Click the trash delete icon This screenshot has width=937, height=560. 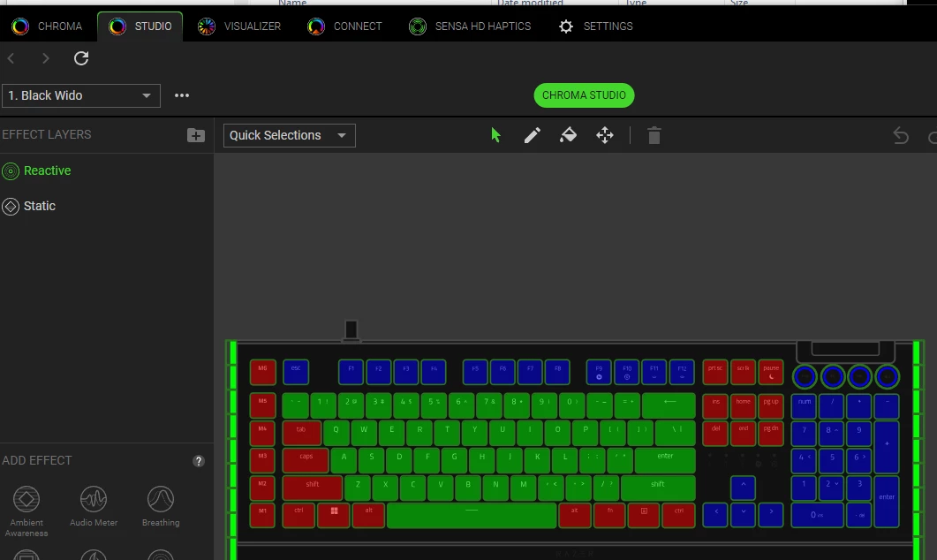coord(654,136)
